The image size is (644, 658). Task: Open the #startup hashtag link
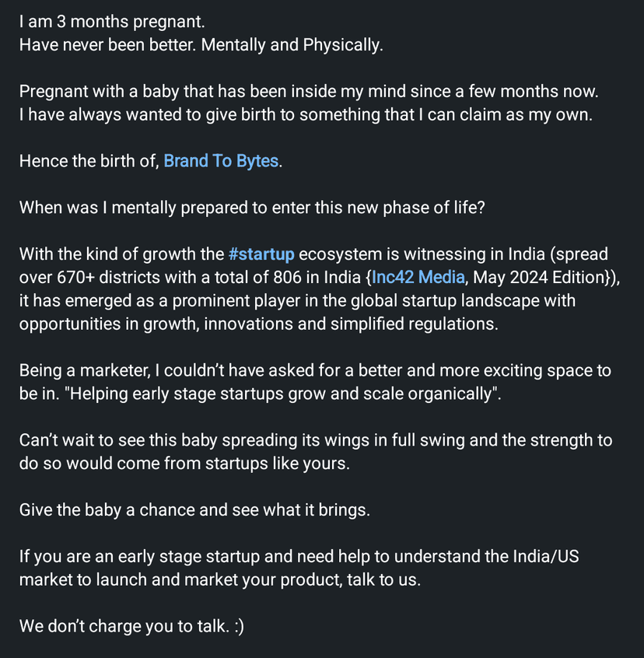[261, 254]
